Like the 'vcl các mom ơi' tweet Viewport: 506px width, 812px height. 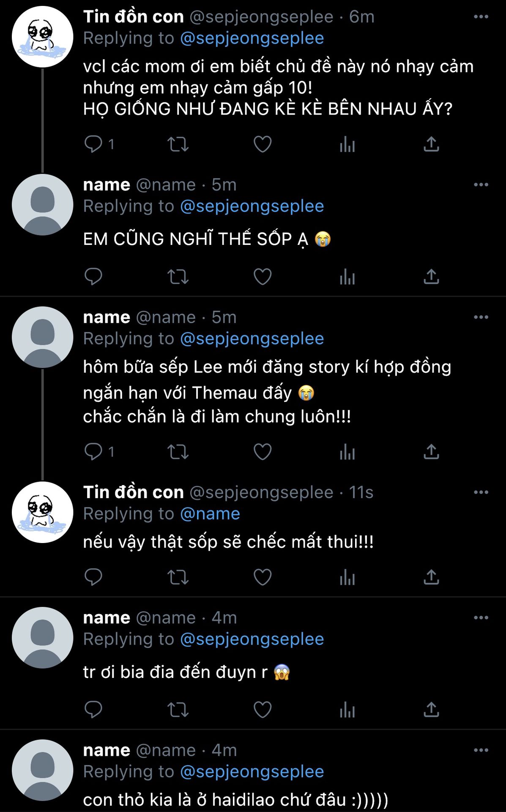[263, 144]
